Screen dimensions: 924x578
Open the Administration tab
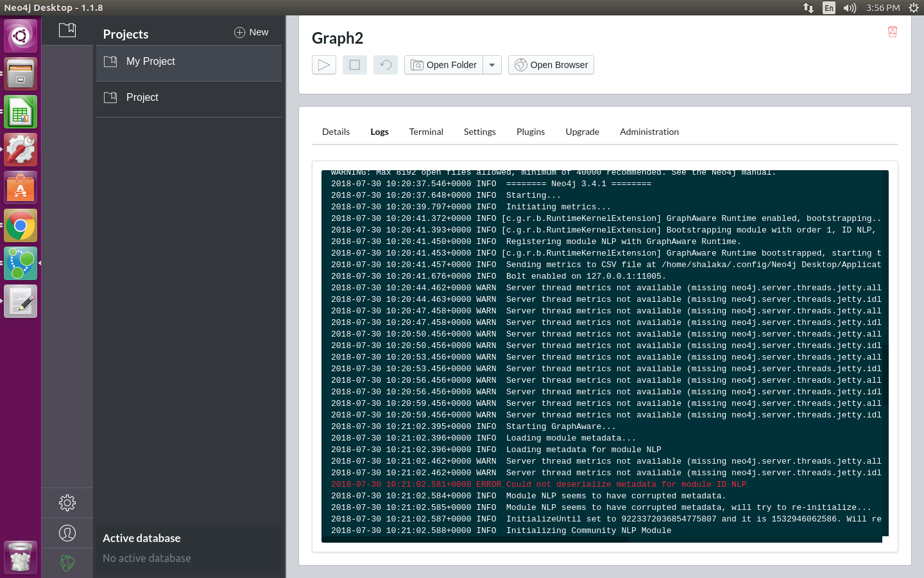click(x=649, y=132)
